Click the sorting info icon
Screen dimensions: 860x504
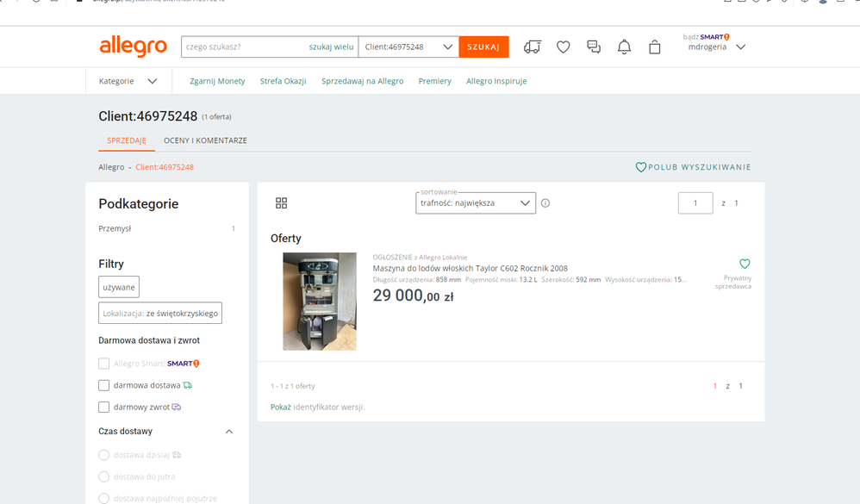pos(545,203)
